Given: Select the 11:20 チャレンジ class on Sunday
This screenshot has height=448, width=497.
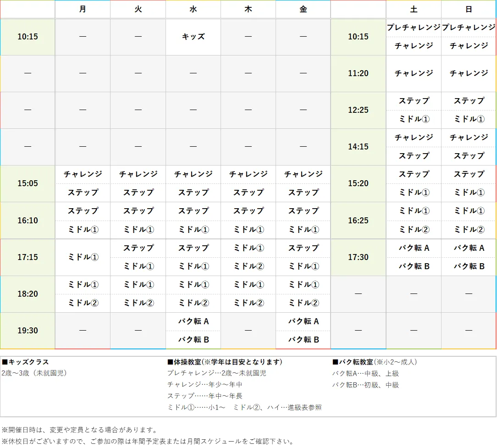Looking at the screenshot, I should (x=469, y=73).
